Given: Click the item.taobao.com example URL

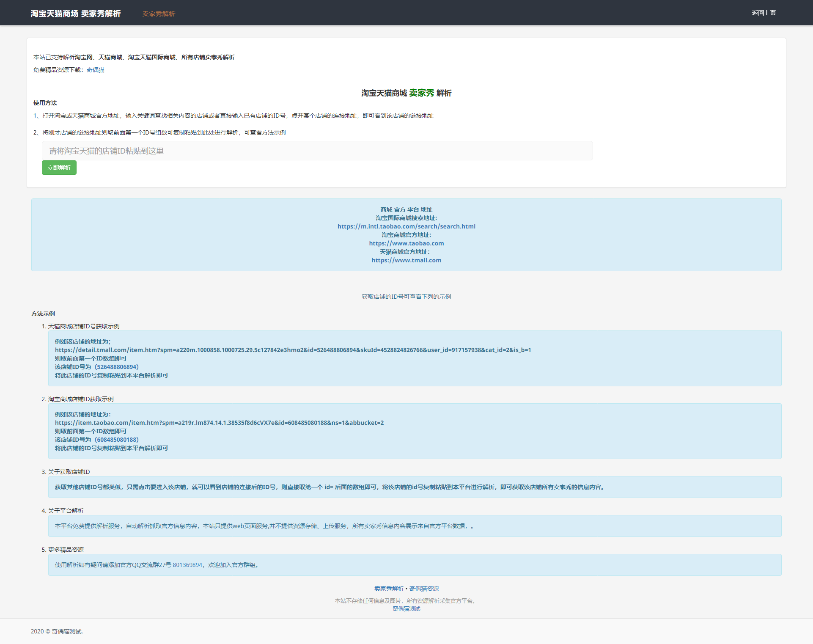Looking at the screenshot, I should tap(219, 423).
